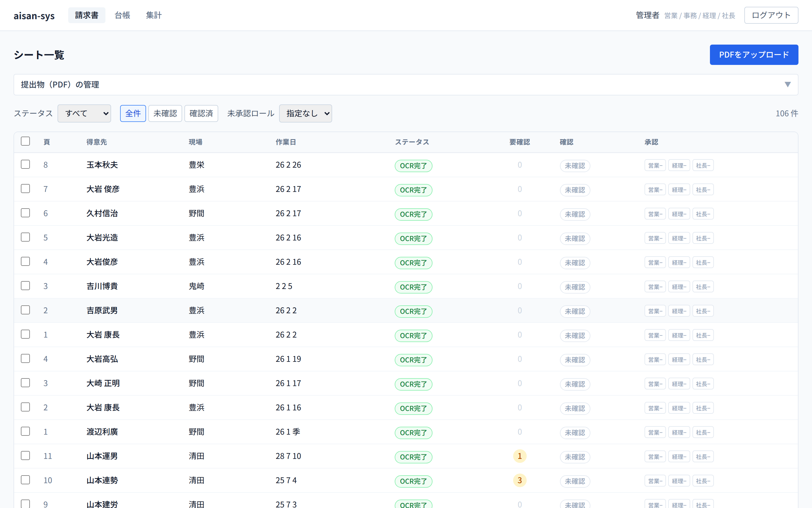812x508 pixels.
Task: Select the 全件 filter
Action: 133,113
